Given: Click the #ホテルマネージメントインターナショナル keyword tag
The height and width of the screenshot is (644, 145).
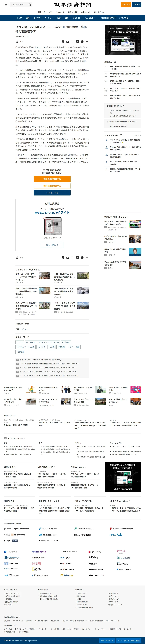Looking at the screenshot, I should click(42, 342).
